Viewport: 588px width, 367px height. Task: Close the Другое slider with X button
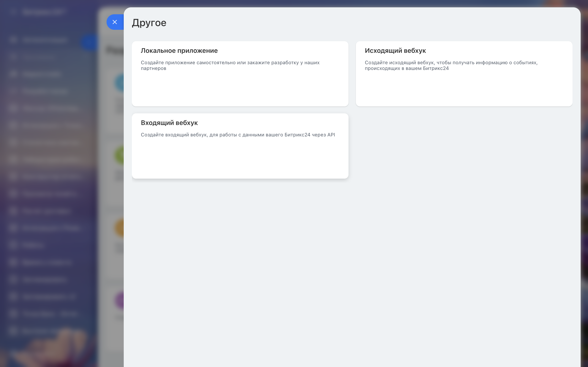(x=115, y=22)
